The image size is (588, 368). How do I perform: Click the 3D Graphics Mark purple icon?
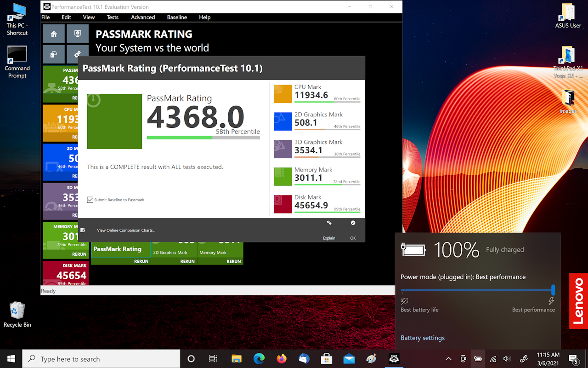[283, 149]
